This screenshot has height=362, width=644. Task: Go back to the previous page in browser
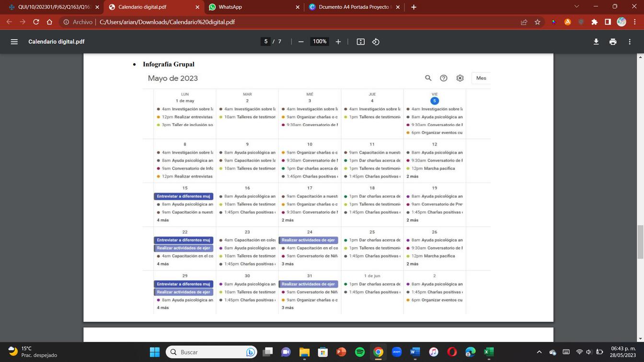click(9, 22)
